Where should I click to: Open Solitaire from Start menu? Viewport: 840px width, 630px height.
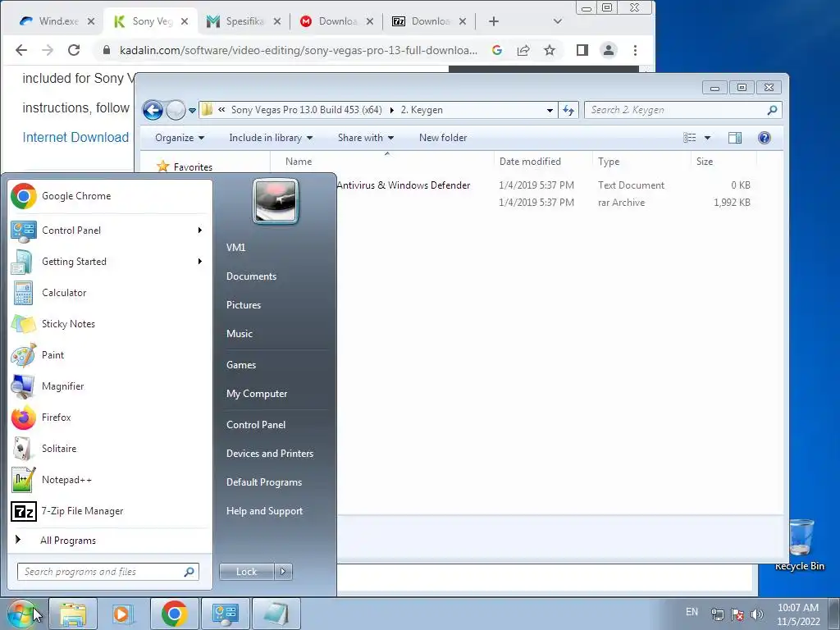(110, 449)
